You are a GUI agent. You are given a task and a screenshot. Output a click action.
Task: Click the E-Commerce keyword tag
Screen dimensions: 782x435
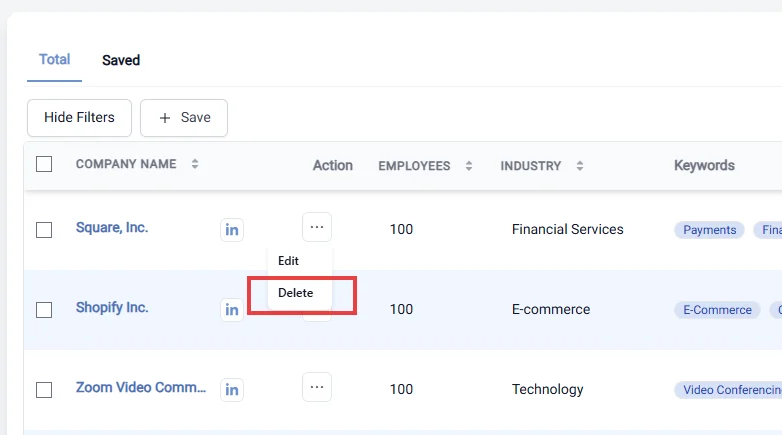coord(717,310)
